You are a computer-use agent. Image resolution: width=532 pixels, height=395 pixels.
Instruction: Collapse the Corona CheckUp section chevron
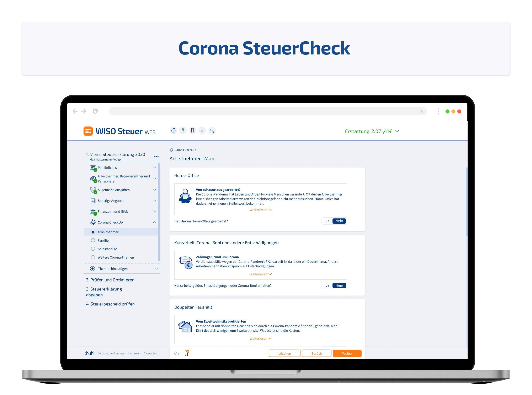pos(154,222)
